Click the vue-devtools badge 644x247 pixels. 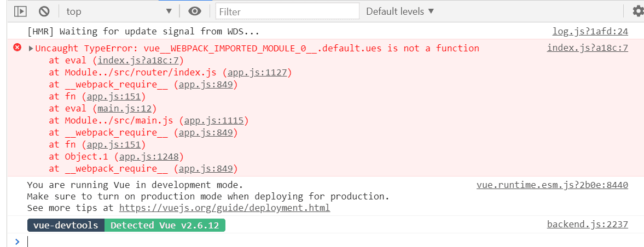point(66,225)
